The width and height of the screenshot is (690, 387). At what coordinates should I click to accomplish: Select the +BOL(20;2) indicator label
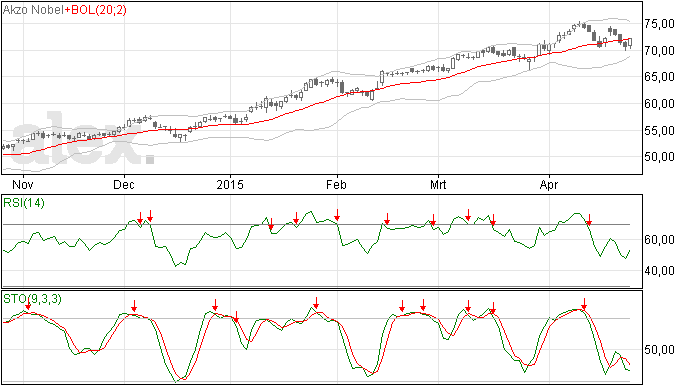pos(95,10)
